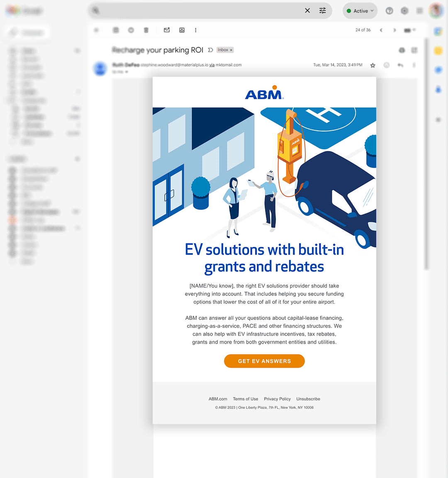Open the Help question-mark icon
The image size is (448, 478).
pyautogui.click(x=389, y=11)
